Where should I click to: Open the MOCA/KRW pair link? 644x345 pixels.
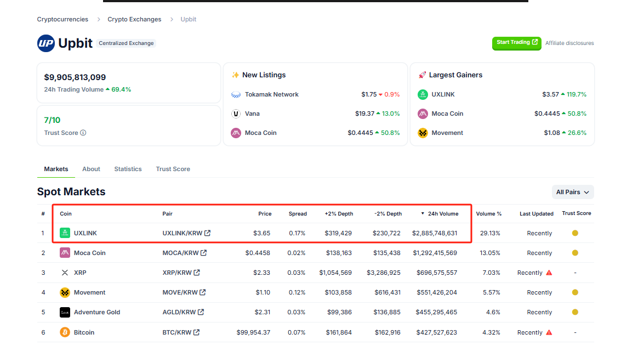tap(180, 253)
